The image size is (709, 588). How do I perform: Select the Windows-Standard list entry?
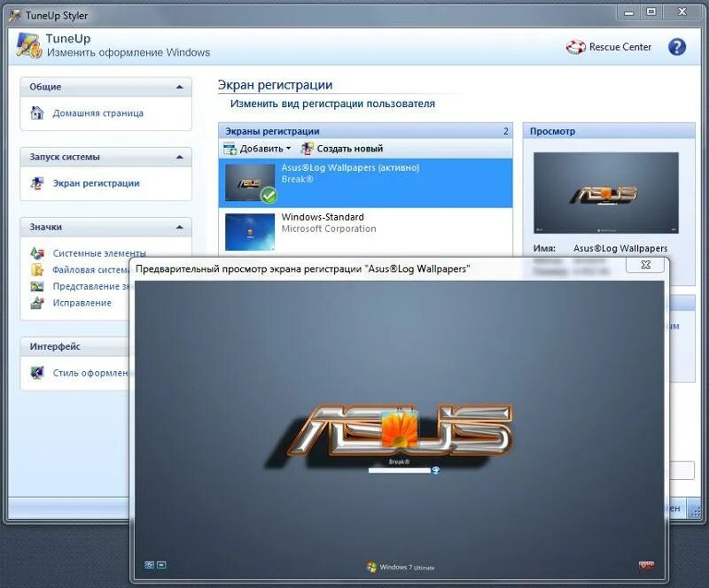[365, 232]
